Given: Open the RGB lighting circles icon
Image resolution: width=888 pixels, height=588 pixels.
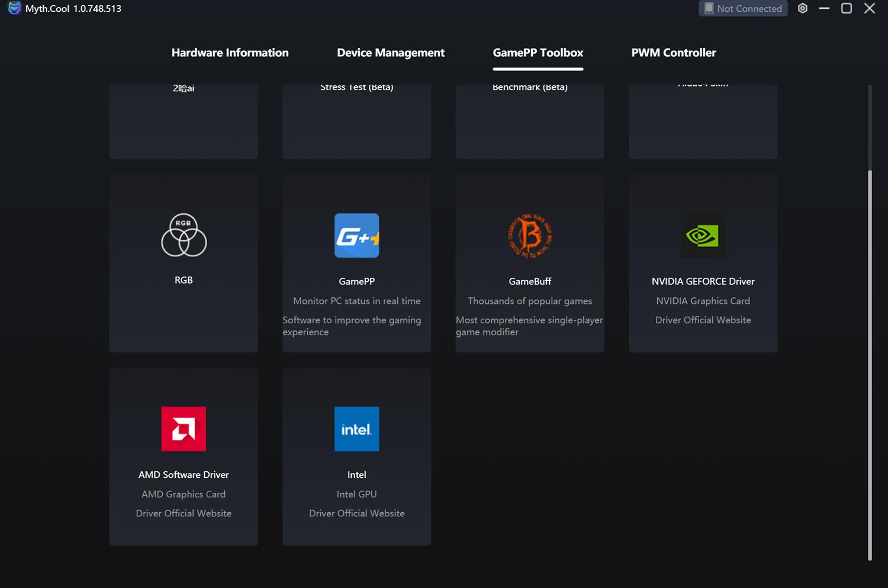Looking at the screenshot, I should [184, 235].
